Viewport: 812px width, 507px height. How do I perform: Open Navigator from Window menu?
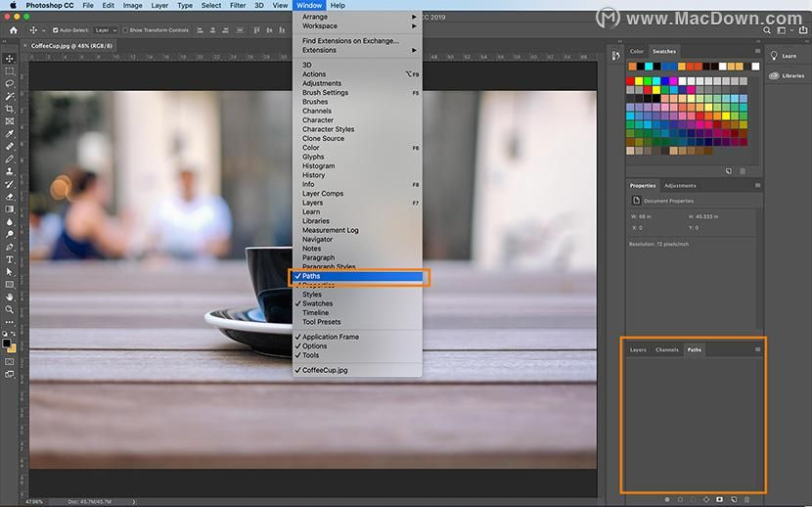click(x=357, y=239)
